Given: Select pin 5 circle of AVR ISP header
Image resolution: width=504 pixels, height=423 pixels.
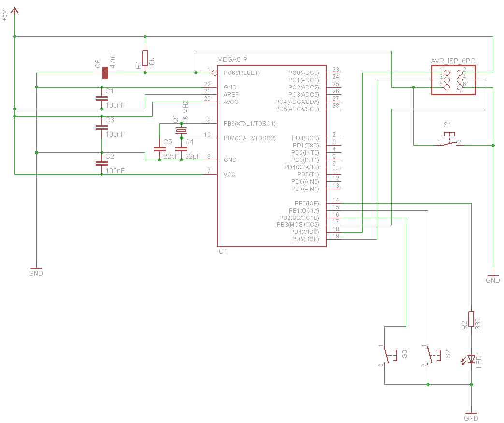Looking at the screenshot, I should click(x=446, y=87).
